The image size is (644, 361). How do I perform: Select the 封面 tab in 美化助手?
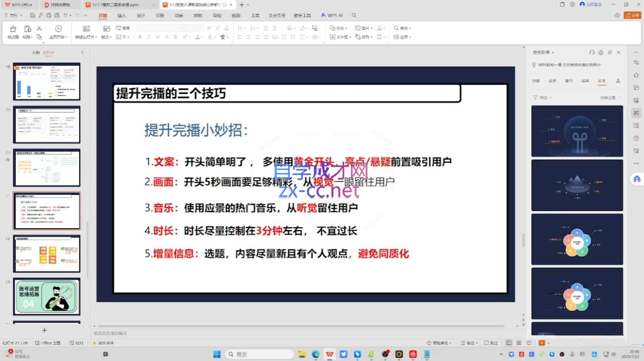click(536, 81)
